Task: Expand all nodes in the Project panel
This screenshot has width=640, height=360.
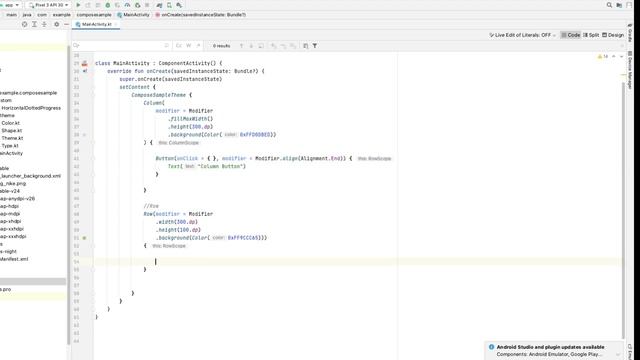Action: coord(34,24)
